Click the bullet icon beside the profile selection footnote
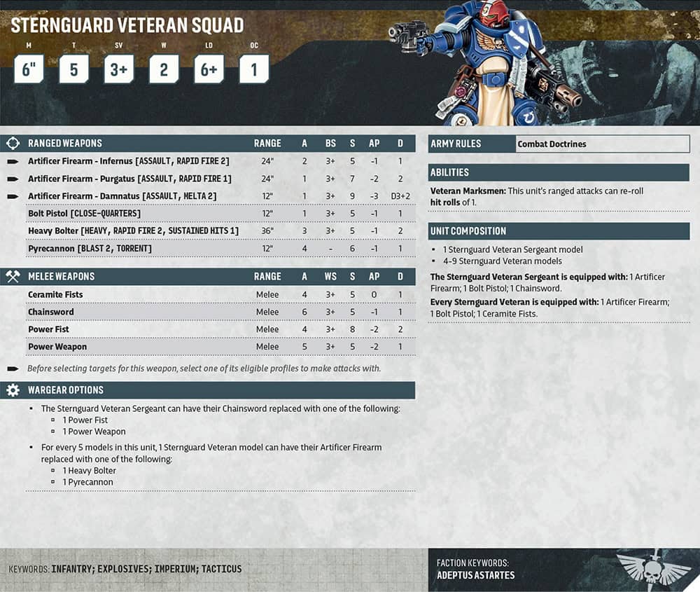 tap(13, 369)
